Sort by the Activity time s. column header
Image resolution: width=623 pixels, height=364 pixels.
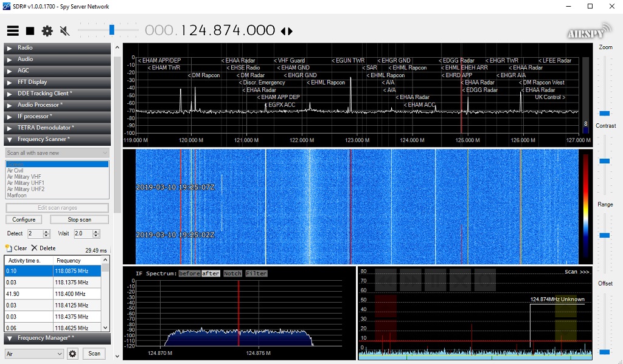click(x=29, y=261)
